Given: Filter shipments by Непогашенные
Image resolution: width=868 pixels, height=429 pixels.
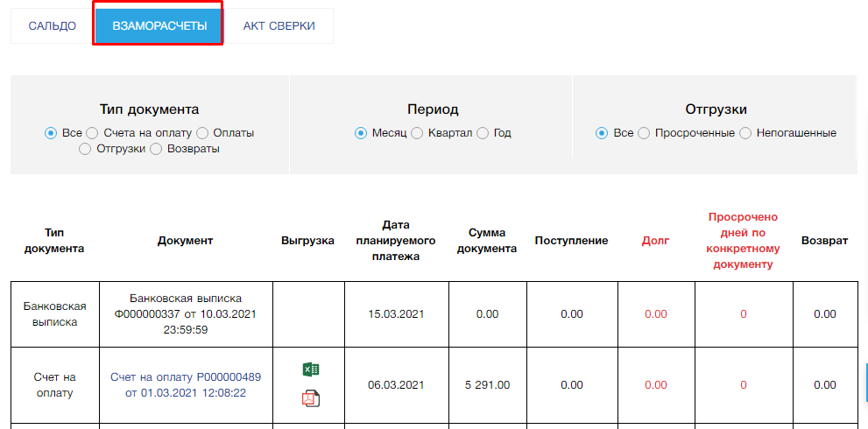Looking at the screenshot, I should click(745, 133).
